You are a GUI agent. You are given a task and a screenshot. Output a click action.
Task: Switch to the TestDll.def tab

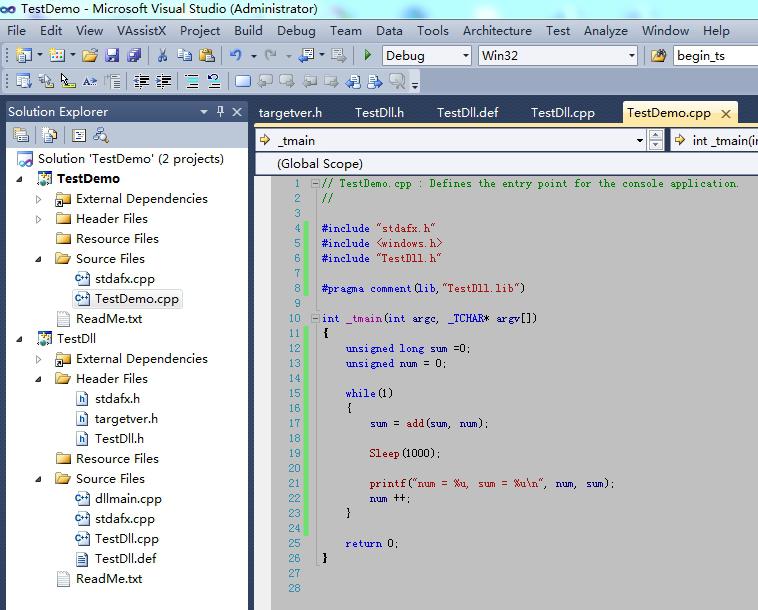coord(467,113)
